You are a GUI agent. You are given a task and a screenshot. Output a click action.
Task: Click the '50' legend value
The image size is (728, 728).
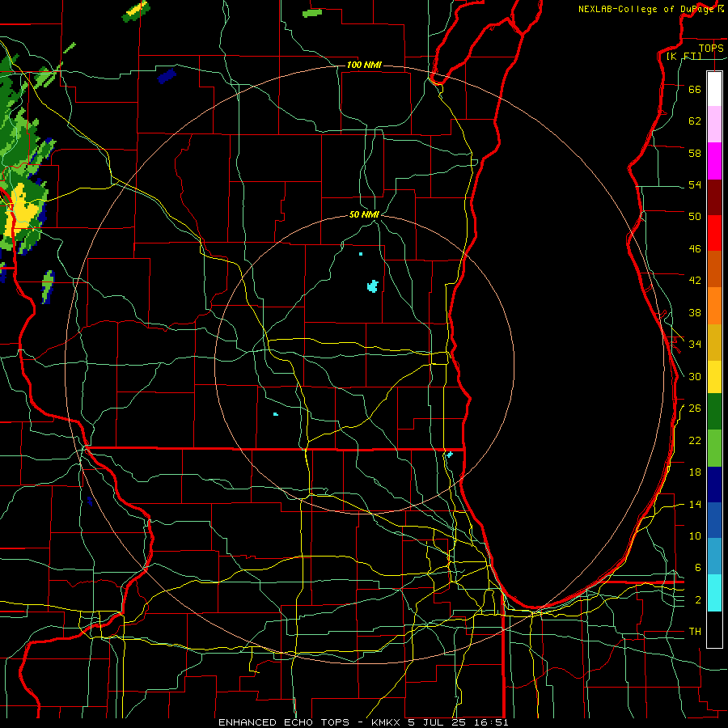coord(695,217)
